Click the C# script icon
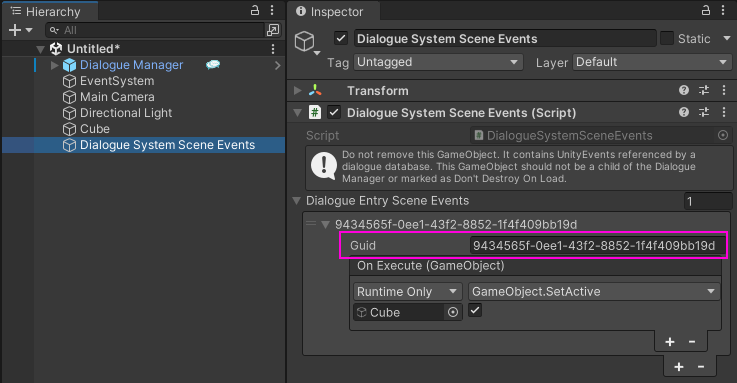 314,112
